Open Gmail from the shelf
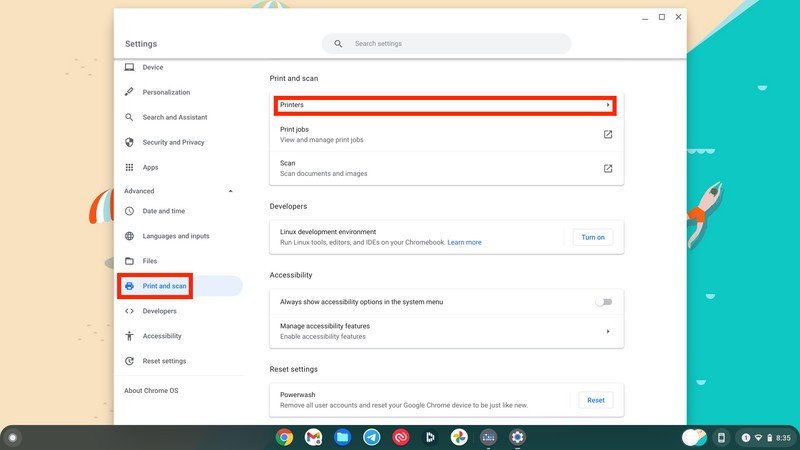Screen dimensions: 800x450 (313, 437)
